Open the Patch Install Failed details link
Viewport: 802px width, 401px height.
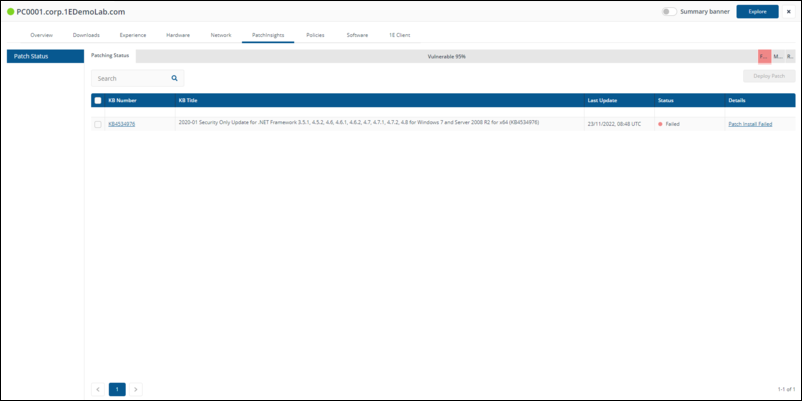[750, 124]
